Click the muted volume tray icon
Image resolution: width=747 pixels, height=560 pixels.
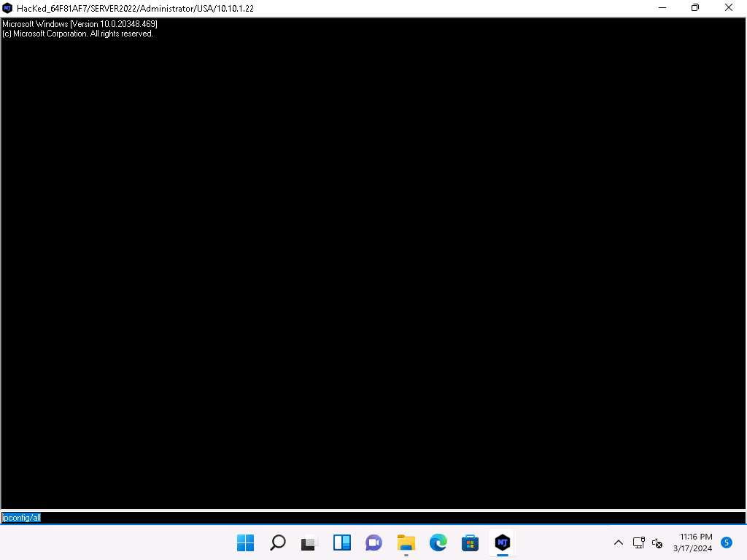[x=657, y=542]
